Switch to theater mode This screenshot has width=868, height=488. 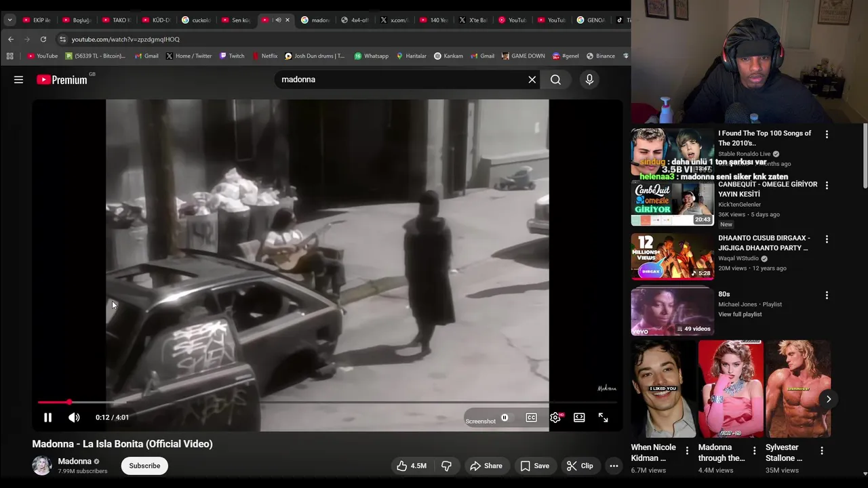pos(579,418)
